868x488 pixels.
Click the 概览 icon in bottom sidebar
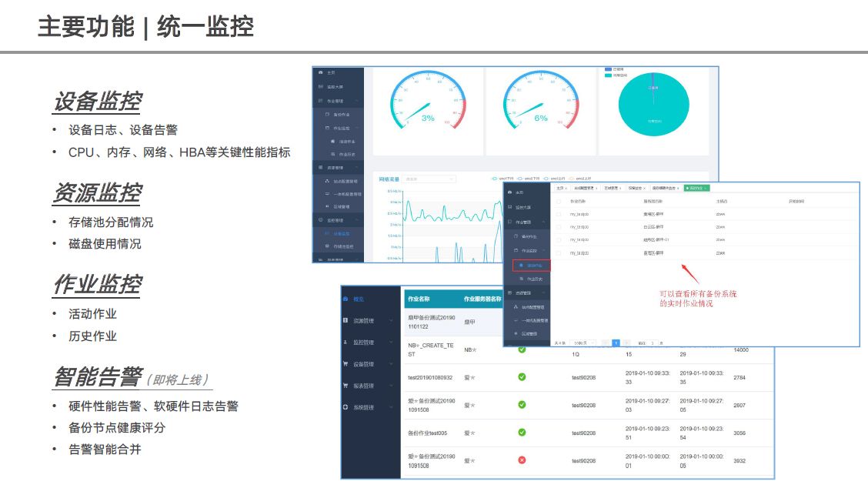tap(346, 299)
